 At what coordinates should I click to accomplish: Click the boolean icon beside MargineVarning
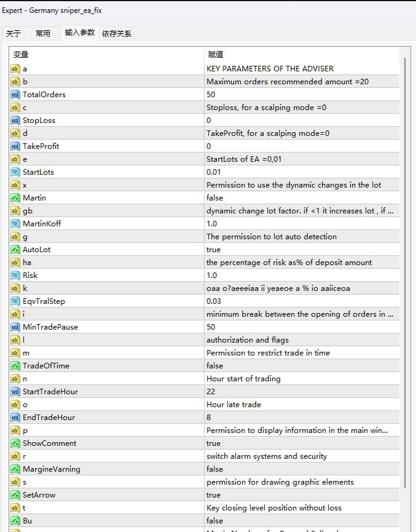click(x=15, y=469)
